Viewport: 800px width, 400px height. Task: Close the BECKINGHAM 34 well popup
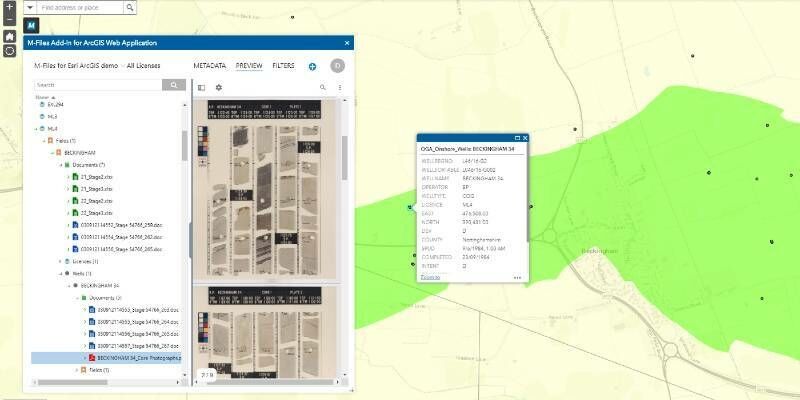(524, 138)
